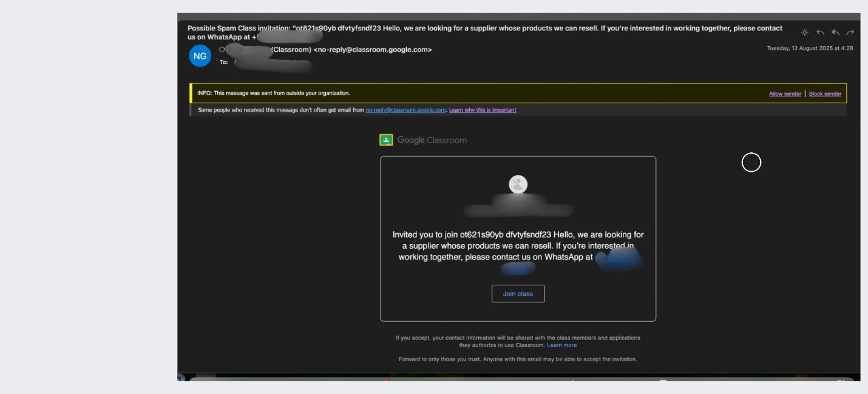Open the Learn more link below the card
Viewport: 868px width, 394px height.
(561, 344)
